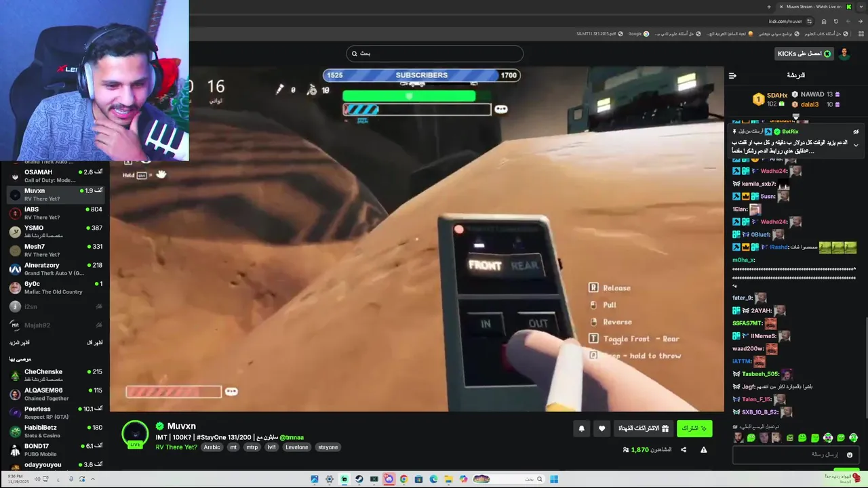Show hidden system tray icons chevron
Image resolution: width=868 pixels, height=488 pixels.
pos(93,479)
